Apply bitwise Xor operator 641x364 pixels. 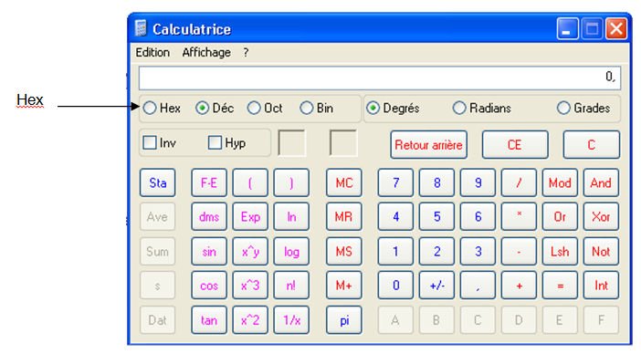point(601,216)
